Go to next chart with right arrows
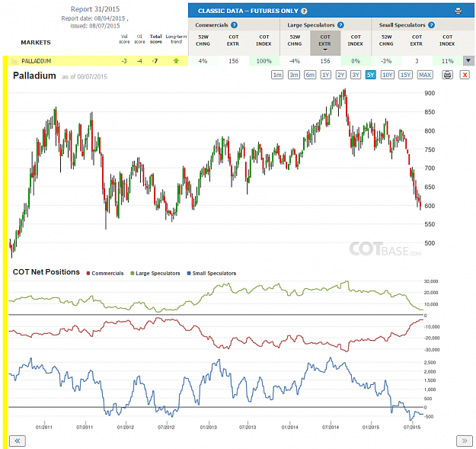476x449 pixels. click(x=465, y=441)
